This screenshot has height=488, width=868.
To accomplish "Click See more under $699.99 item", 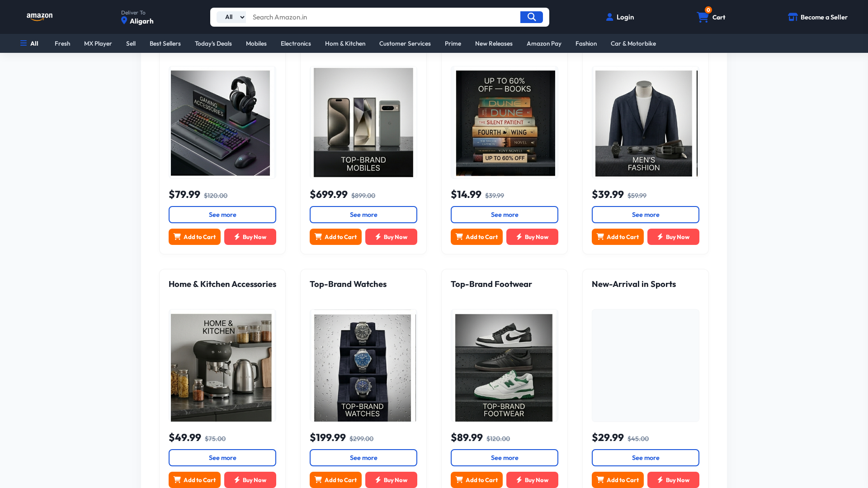I will point(363,215).
